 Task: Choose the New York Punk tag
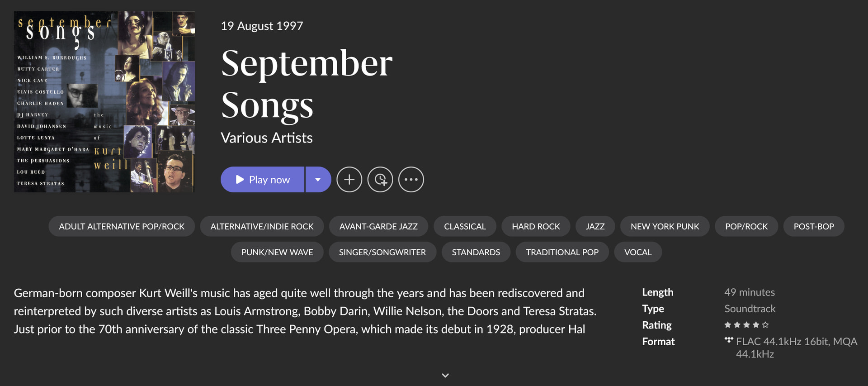click(x=665, y=226)
